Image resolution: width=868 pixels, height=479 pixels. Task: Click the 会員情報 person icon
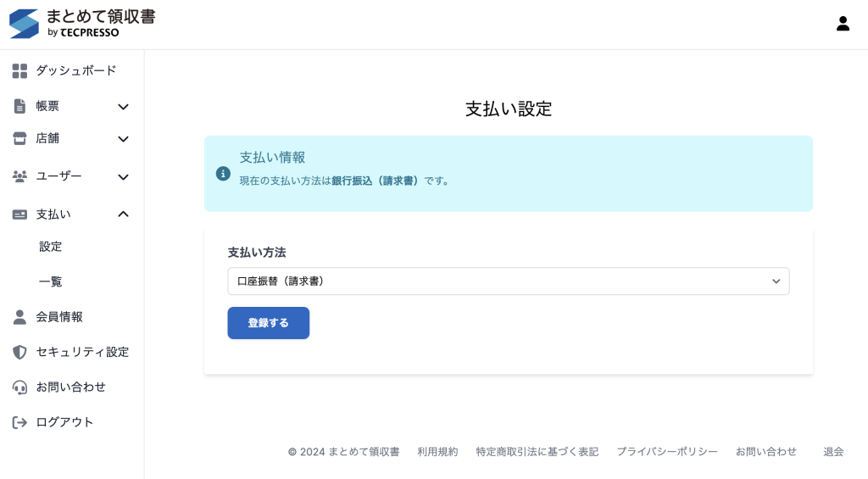(x=19, y=317)
